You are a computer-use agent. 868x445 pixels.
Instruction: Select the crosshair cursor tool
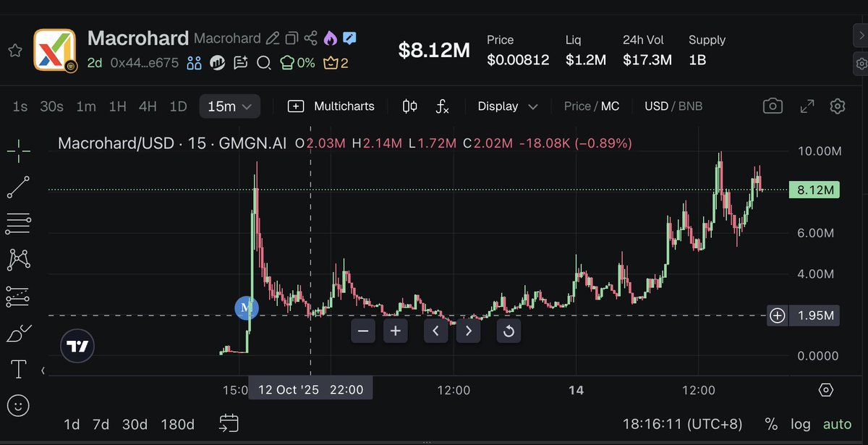[x=18, y=151]
